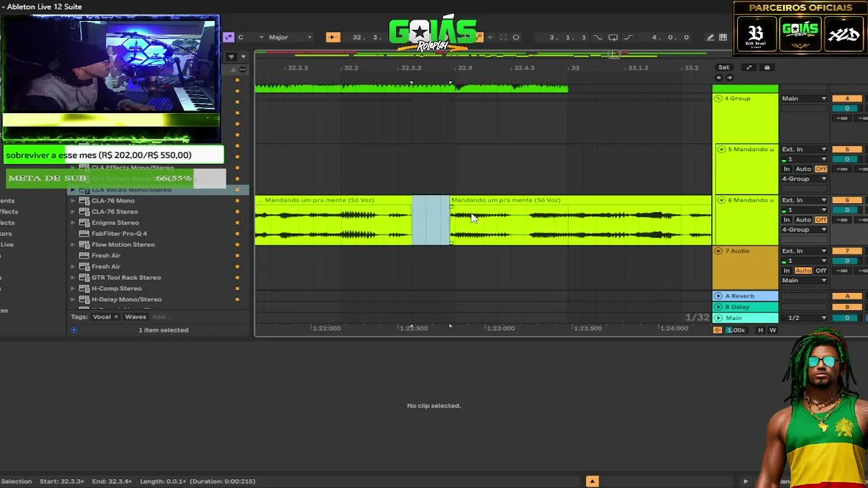868x488 pixels.
Task: Collapse the 4 Group track
Action: click(x=719, y=99)
